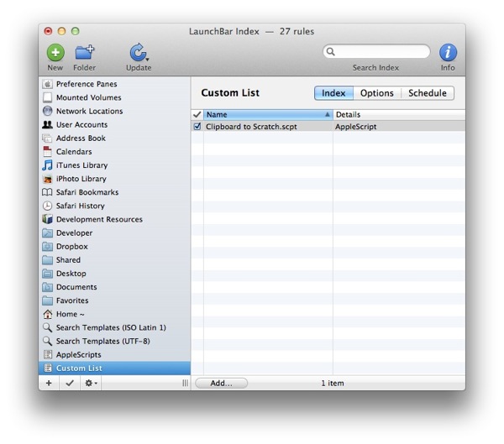
Task: Click the Folder toolbar icon
Action: (x=84, y=52)
